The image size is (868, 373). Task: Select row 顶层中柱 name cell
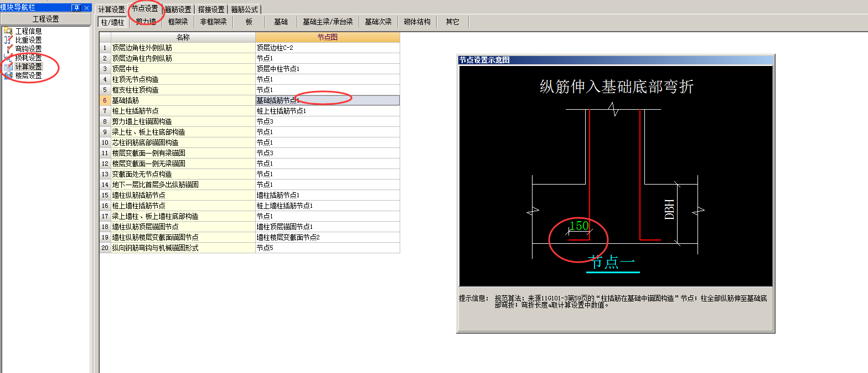point(183,69)
